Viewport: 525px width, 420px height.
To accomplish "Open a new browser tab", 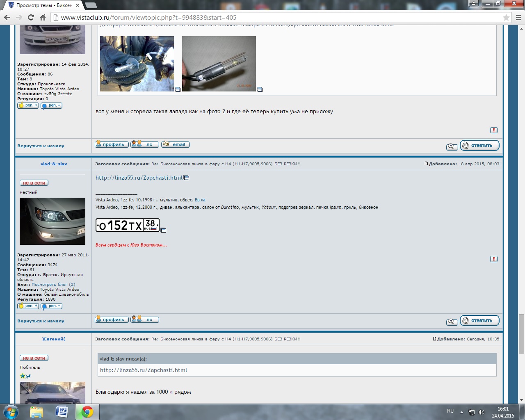I will pyautogui.click(x=91, y=5).
